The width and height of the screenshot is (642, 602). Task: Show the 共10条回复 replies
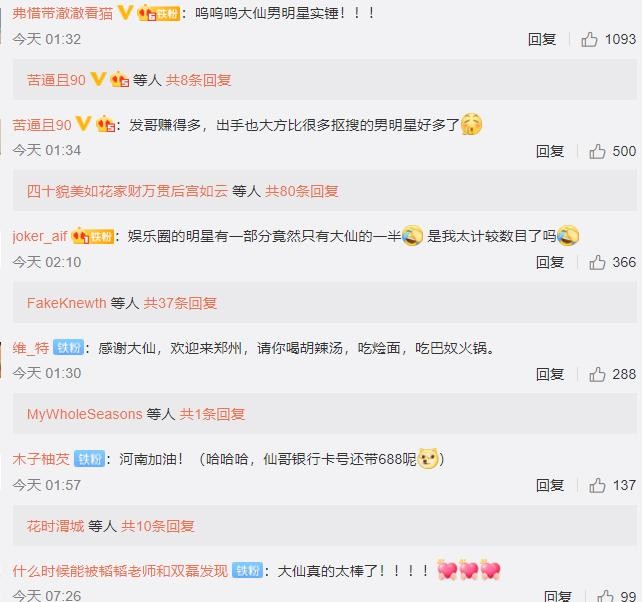pyautogui.click(x=158, y=526)
